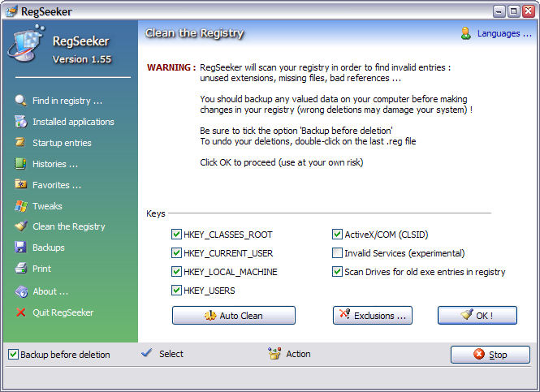Open the Exclusions dialog
The width and height of the screenshot is (540, 392).
click(373, 315)
